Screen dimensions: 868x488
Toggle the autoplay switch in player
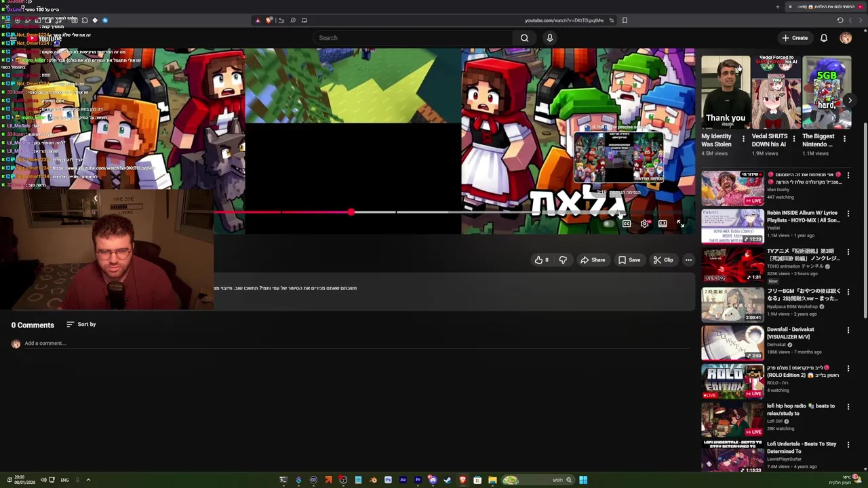click(x=608, y=224)
